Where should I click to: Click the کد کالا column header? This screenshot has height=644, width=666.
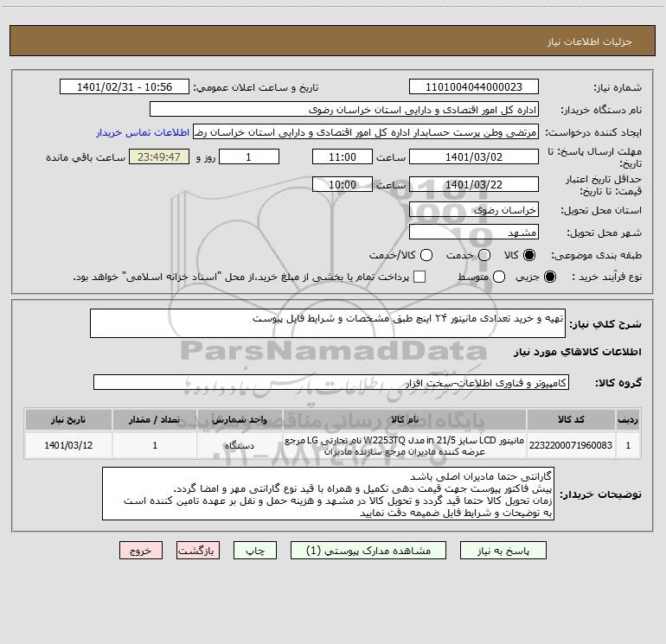click(571, 420)
